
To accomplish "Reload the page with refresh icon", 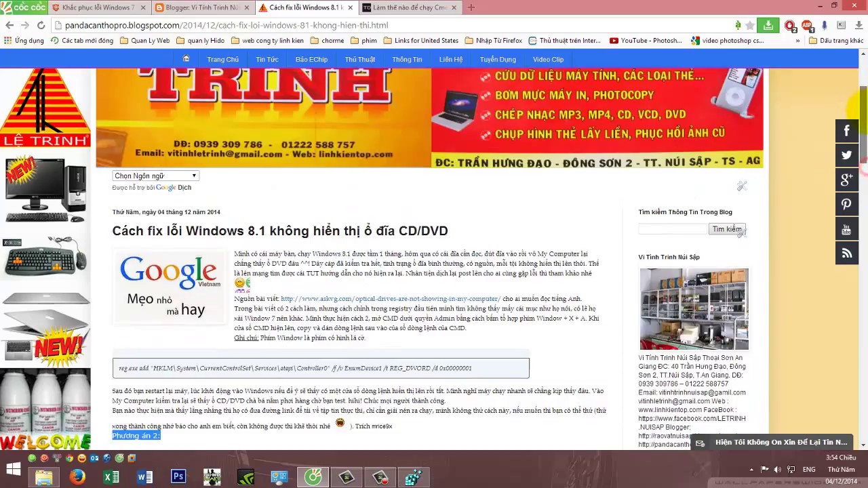I will [41, 25].
